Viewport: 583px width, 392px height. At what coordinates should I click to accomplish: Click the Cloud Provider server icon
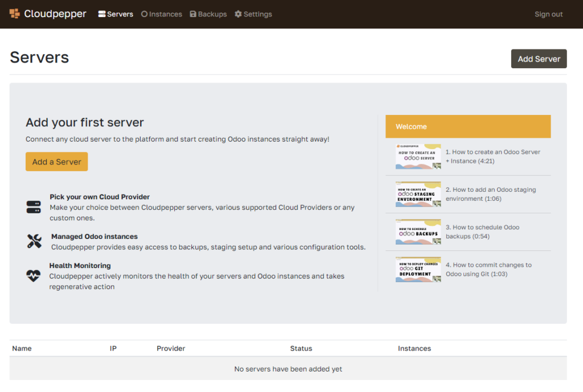point(34,207)
